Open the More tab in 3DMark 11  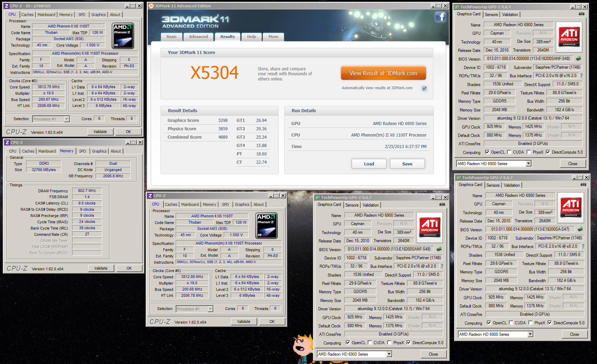coord(273,37)
